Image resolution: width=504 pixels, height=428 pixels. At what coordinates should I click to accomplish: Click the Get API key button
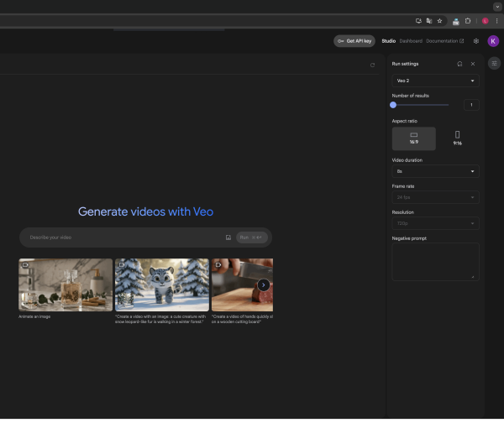(x=354, y=41)
